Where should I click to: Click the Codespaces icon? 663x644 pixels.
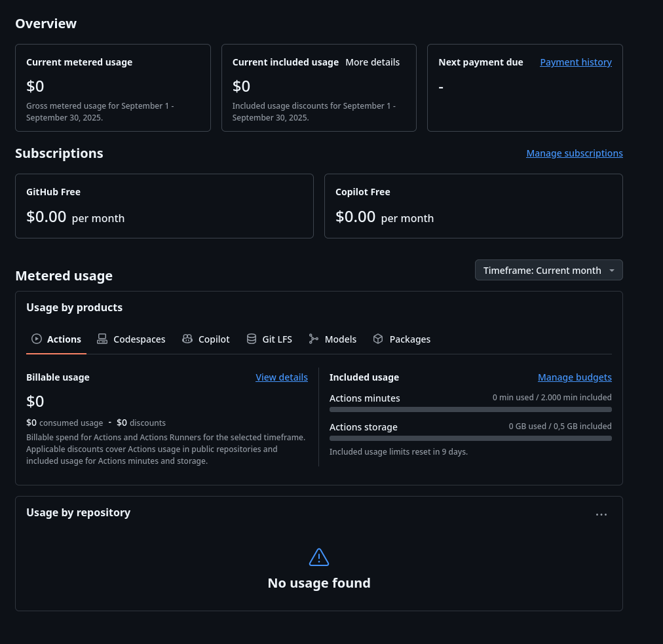(x=102, y=339)
